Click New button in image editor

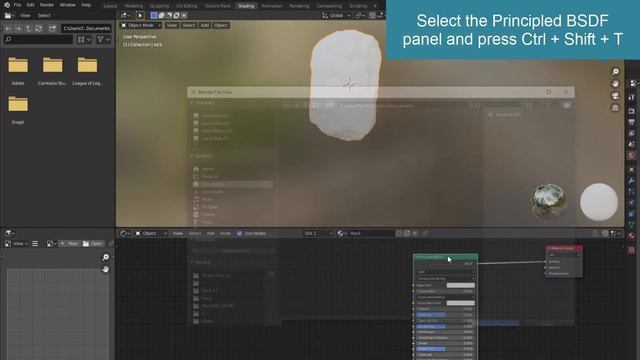coord(69,244)
